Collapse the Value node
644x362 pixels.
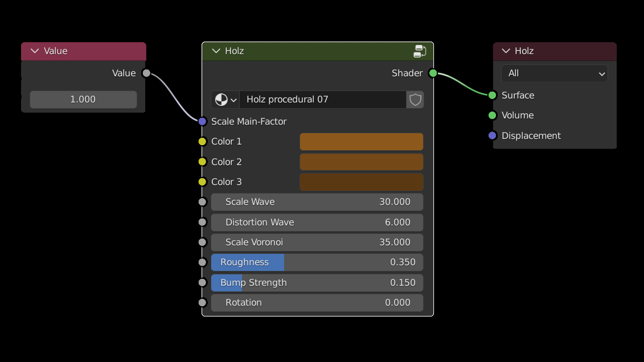pyautogui.click(x=35, y=51)
